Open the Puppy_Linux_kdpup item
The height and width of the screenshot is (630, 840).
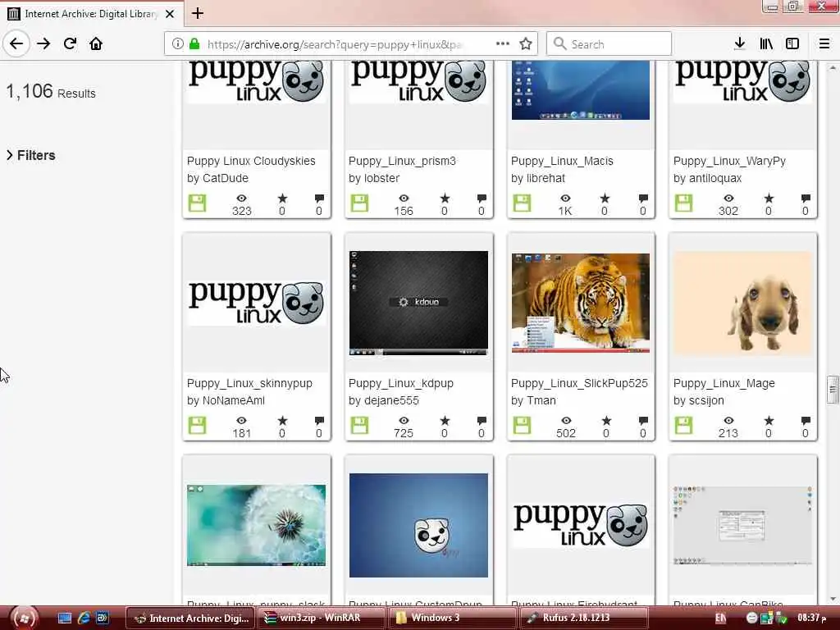coord(401,384)
